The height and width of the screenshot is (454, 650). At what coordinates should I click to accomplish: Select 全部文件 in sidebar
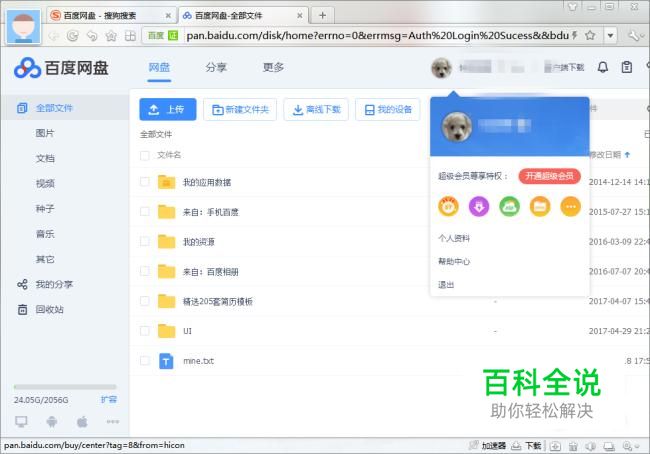[x=65, y=108]
